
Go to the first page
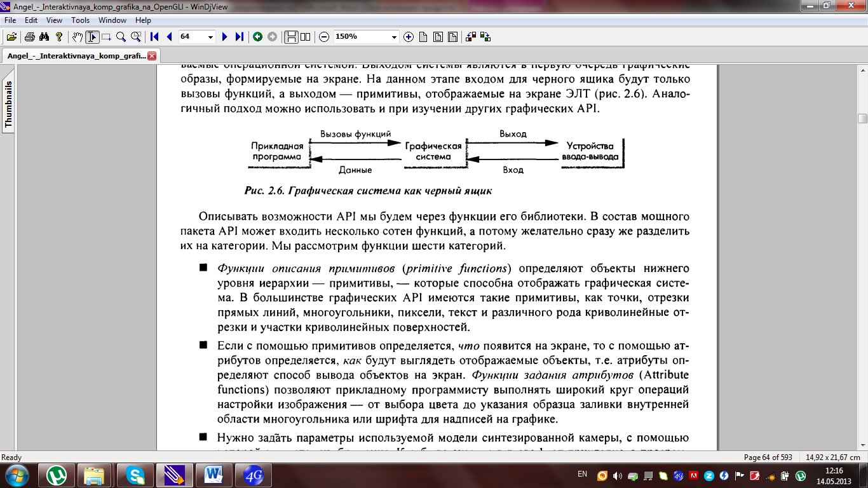pyautogui.click(x=154, y=37)
